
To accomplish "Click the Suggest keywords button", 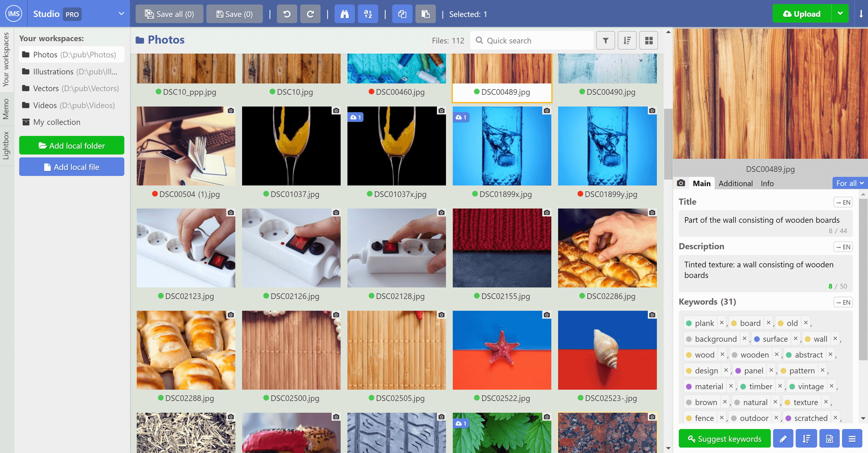I will (x=724, y=439).
